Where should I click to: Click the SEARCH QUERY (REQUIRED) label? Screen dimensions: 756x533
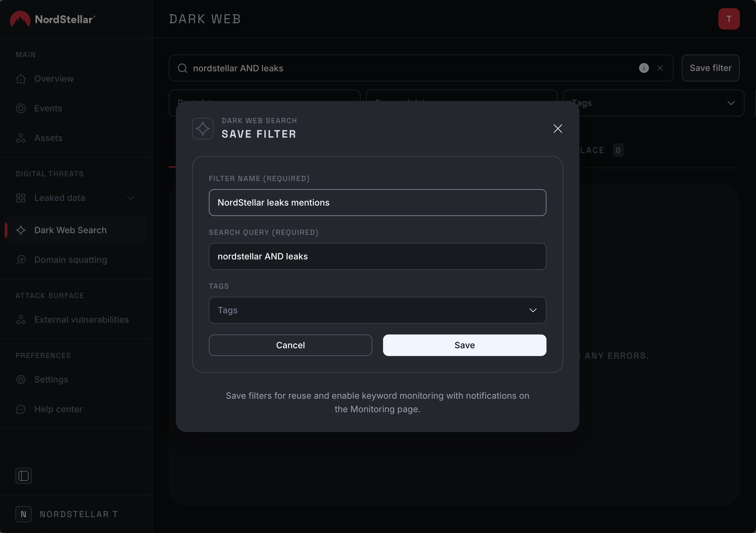click(x=264, y=232)
